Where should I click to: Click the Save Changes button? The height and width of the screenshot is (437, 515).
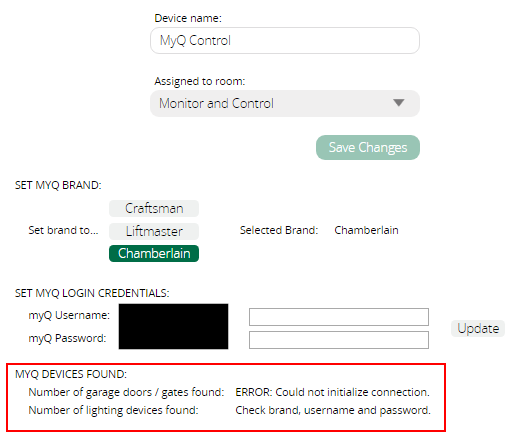(x=368, y=147)
